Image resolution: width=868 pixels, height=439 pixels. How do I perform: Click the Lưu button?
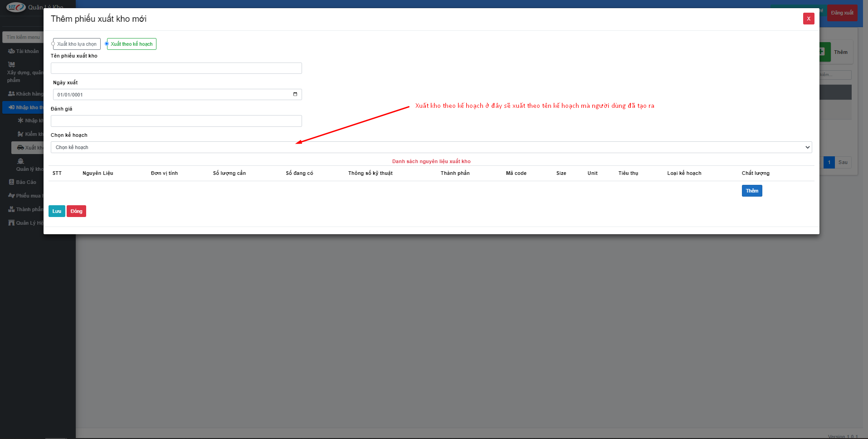(57, 211)
